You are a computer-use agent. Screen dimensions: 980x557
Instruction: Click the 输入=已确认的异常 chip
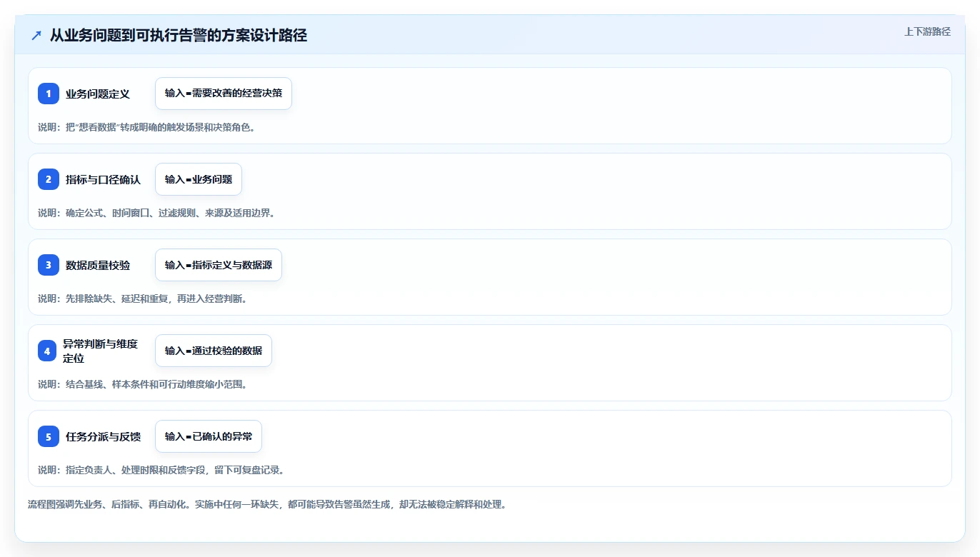[209, 436]
